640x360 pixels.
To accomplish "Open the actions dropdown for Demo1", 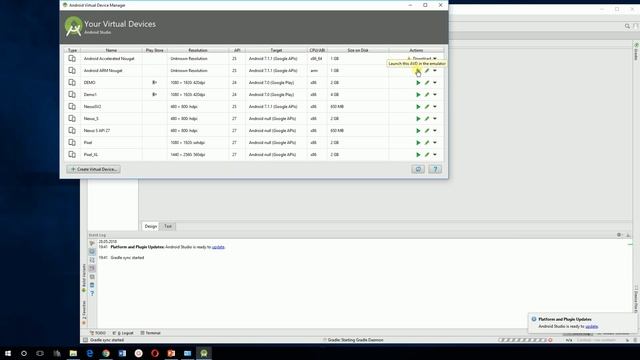I will pos(435,95).
